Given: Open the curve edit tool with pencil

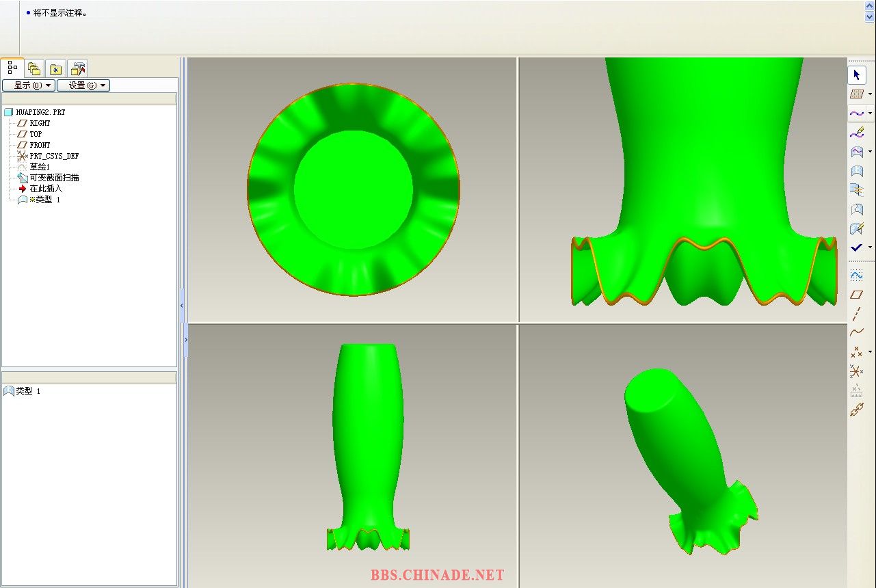Looking at the screenshot, I should tap(856, 132).
